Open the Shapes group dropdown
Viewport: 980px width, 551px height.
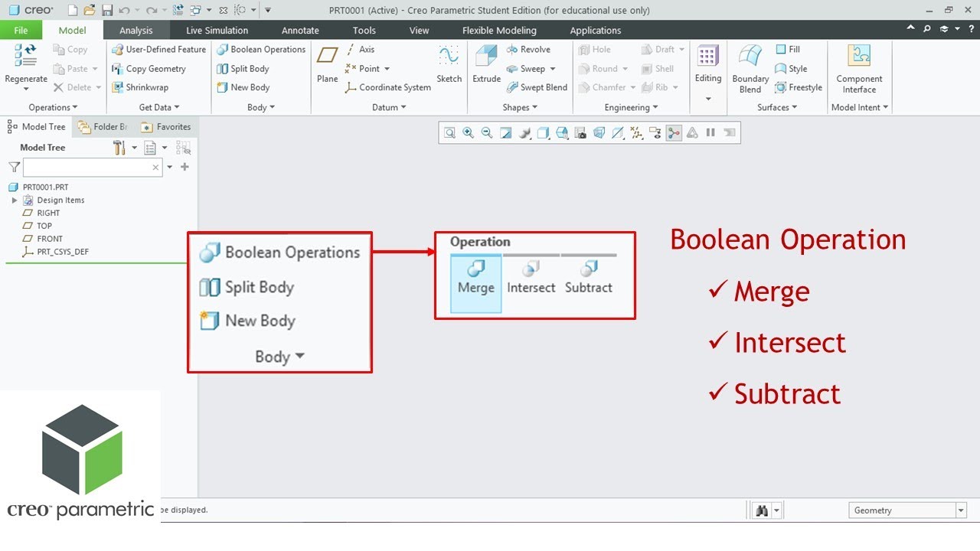pos(520,108)
